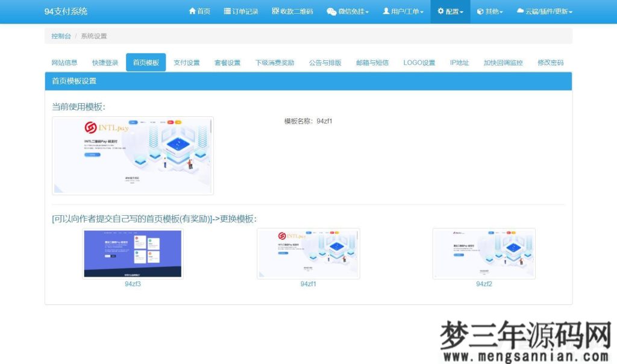The height and width of the screenshot is (364, 617).
Task: Switch to the 网站信息 tab
Action: point(66,61)
